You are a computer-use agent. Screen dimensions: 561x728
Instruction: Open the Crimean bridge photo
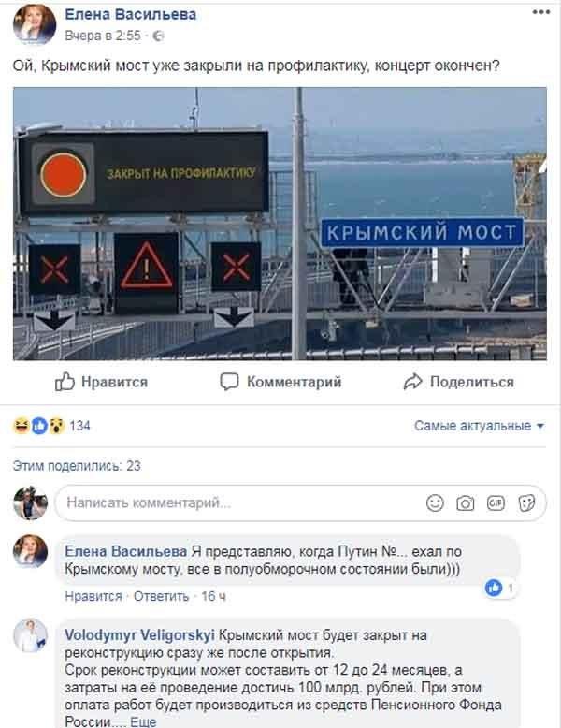click(x=280, y=224)
